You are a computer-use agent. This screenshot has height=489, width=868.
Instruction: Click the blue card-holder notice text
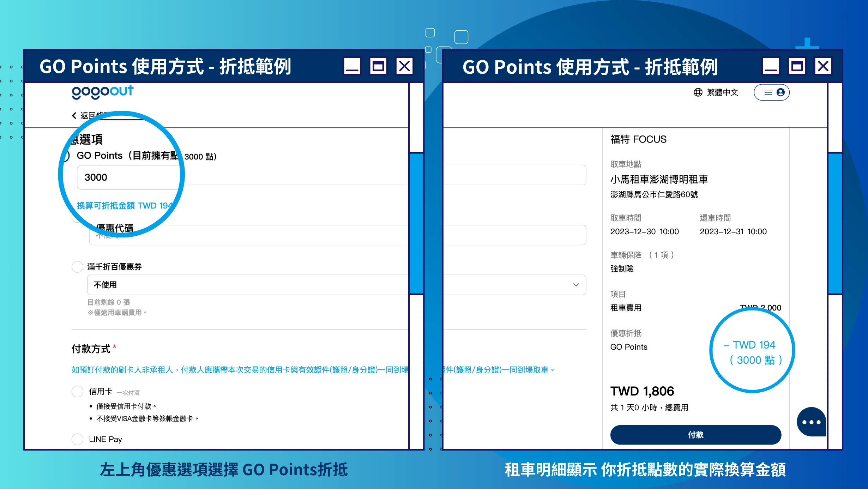[x=240, y=370]
